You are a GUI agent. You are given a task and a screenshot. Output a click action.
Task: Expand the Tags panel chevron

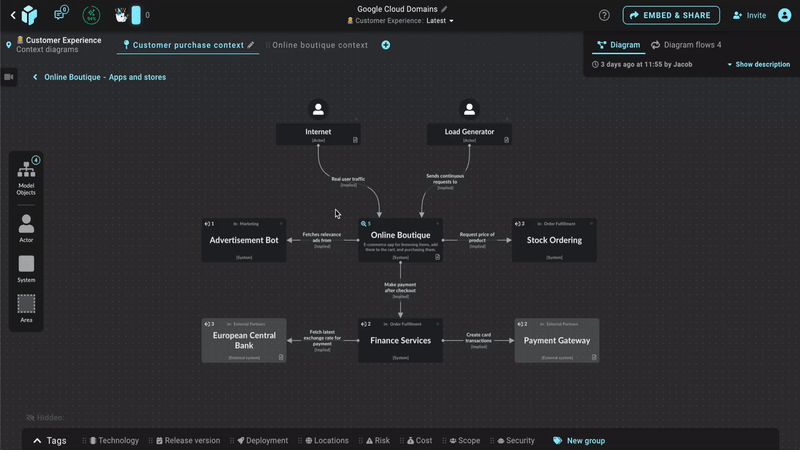pos(38,440)
